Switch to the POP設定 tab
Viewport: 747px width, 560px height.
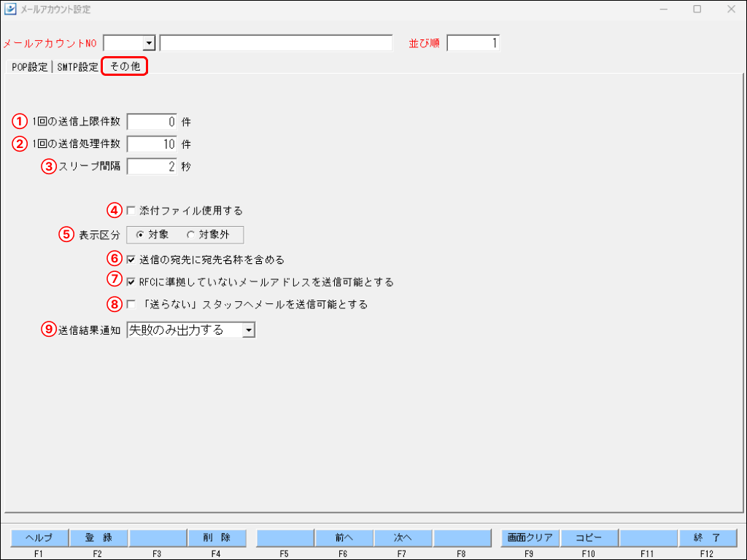coord(29,66)
